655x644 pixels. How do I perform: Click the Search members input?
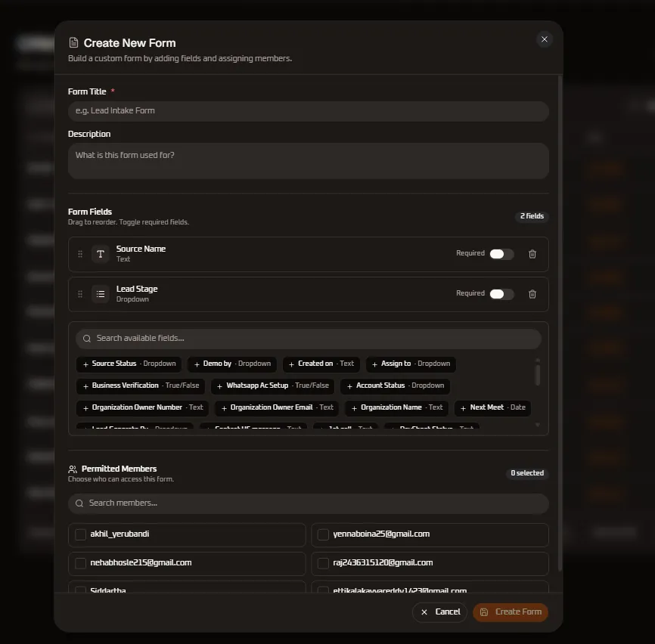(309, 503)
